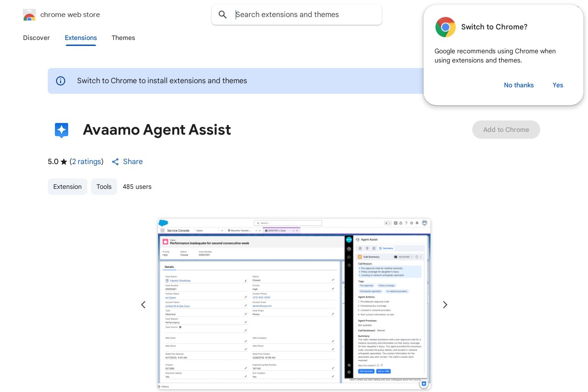
Task: Click the Switch to Chrome? popup heading
Action: click(494, 27)
